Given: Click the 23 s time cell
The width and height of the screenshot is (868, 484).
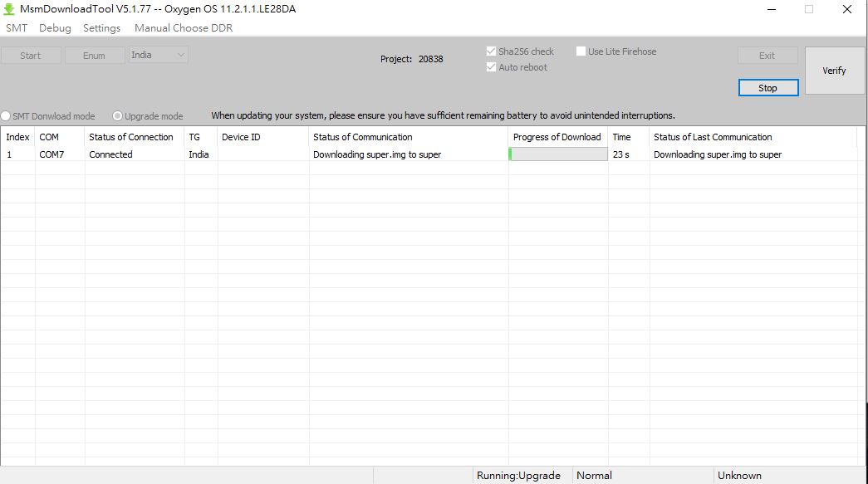Looking at the screenshot, I should [628, 154].
